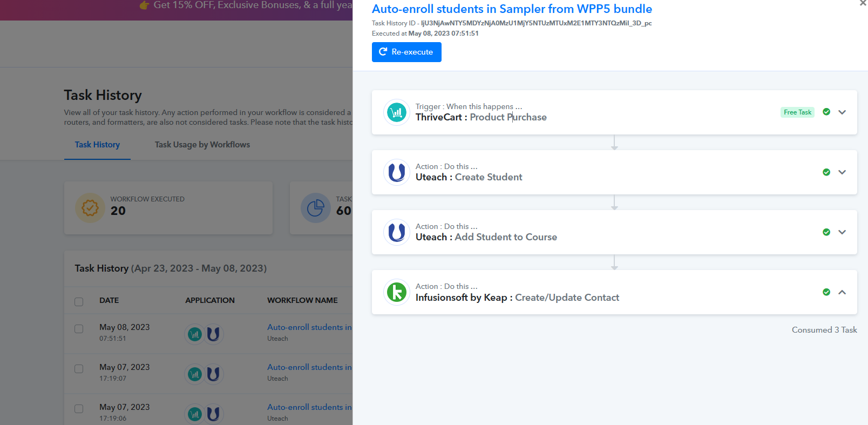Switch to the Task History tab
868x425 pixels.
click(x=97, y=145)
